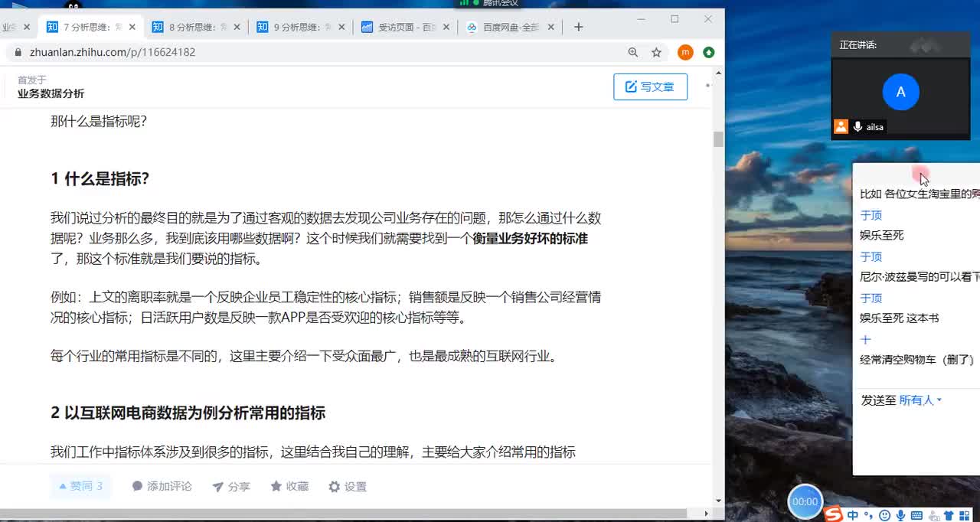980x522 pixels.
Task: Bookmark this page with the star icon
Action: pos(656,52)
